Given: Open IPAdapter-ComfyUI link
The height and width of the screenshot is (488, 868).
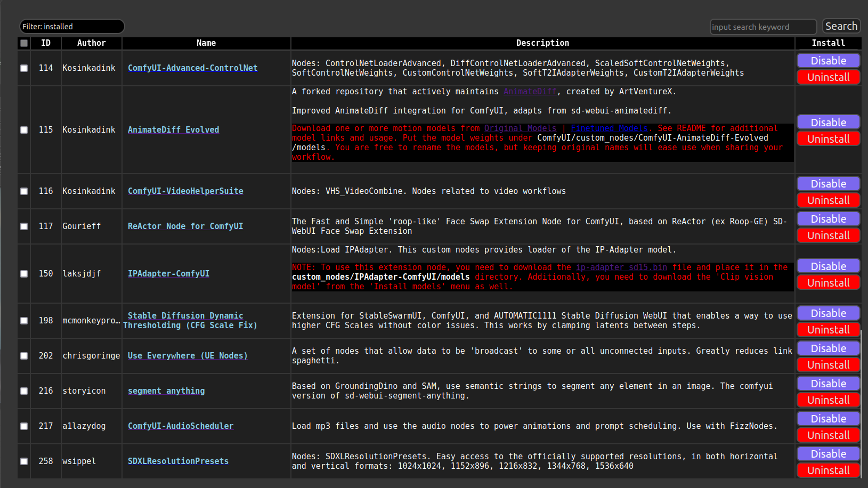Looking at the screenshot, I should click(x=168, y=274).
